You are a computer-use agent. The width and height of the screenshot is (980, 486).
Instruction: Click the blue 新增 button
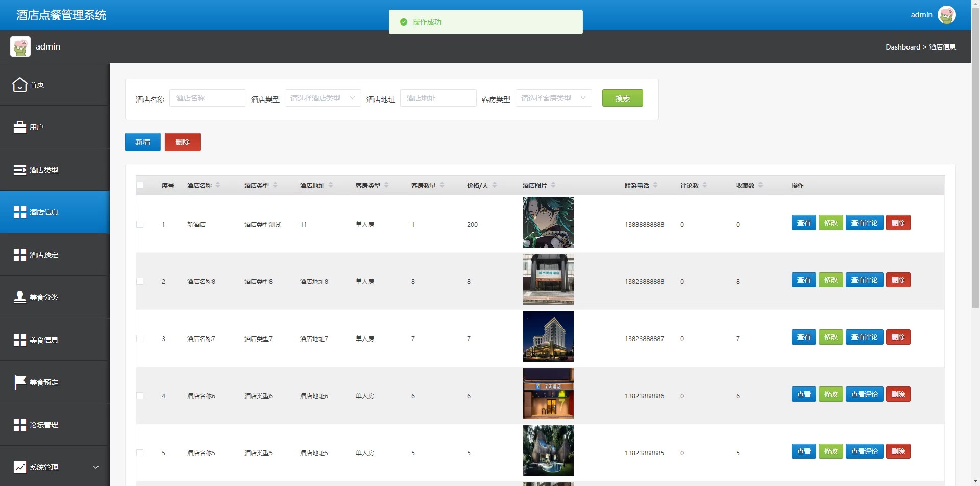click(142, 142)
